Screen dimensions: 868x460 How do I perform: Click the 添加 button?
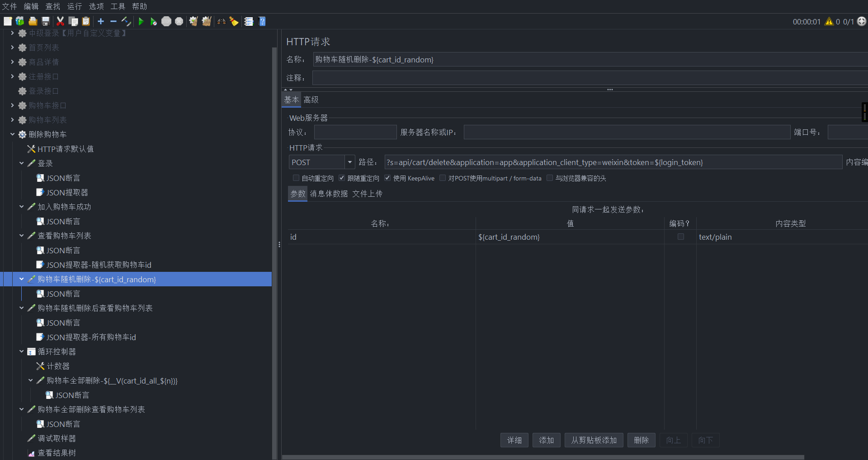(547, 440)
